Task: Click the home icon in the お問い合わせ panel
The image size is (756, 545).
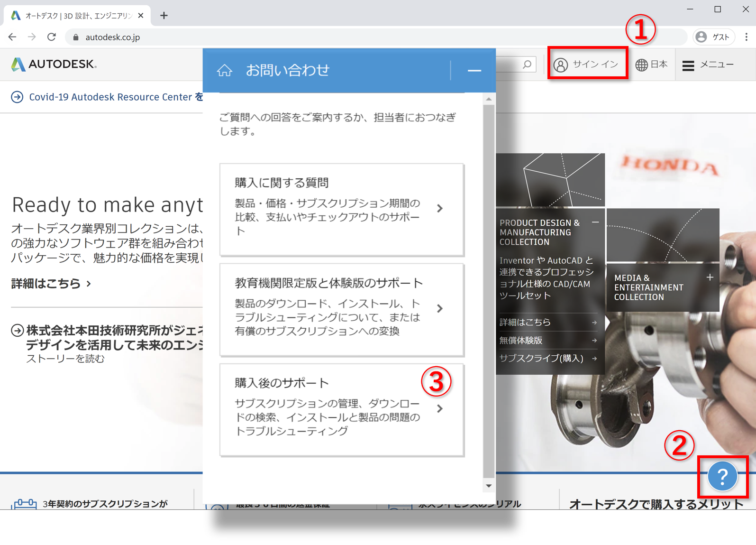Action: pos(225,71)
